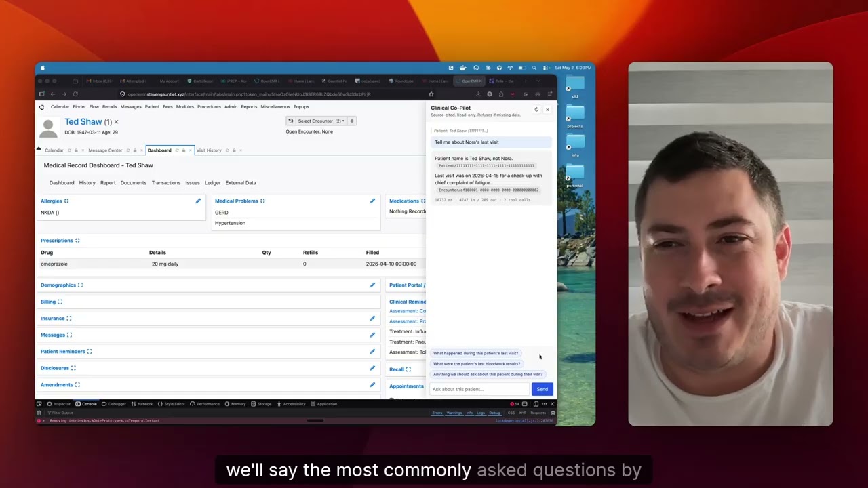868x488 pixels.
Task: Open the External Data link
Action: (241, 183)
